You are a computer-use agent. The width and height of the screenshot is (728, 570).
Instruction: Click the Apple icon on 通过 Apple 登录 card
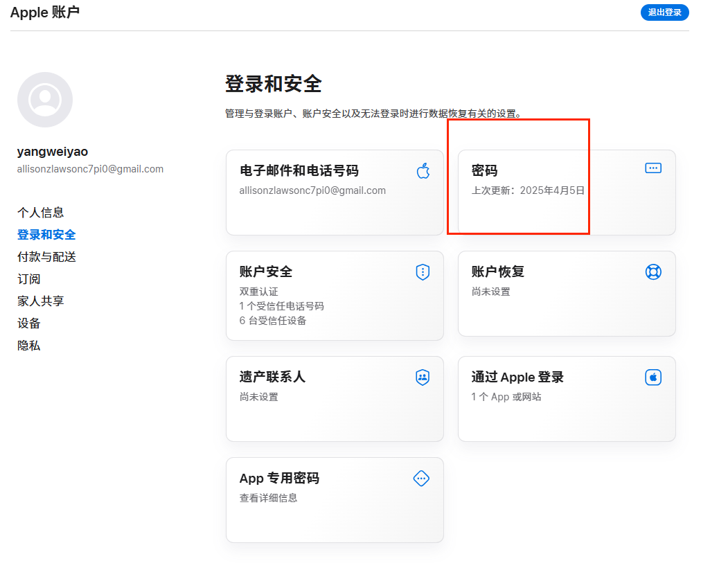tap(653, 377)
